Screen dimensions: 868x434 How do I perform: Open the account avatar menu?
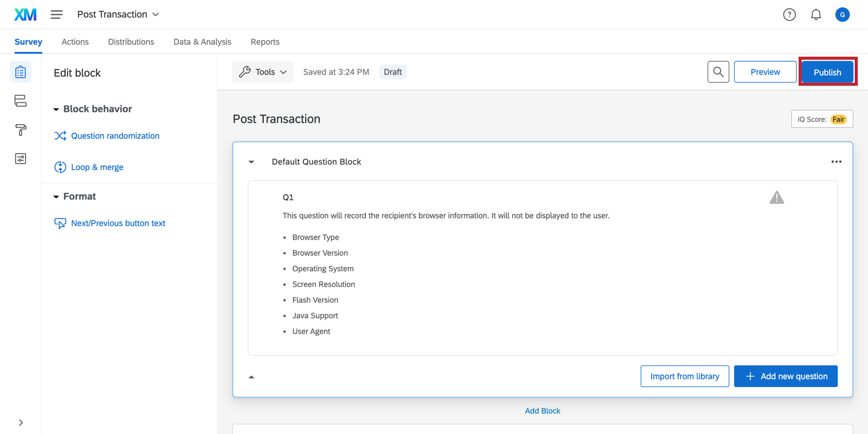pos(842,15)
